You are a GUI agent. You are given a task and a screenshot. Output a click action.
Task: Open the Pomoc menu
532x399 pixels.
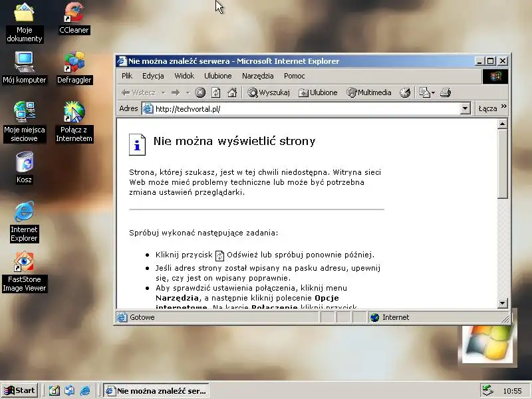coord(294,76)
